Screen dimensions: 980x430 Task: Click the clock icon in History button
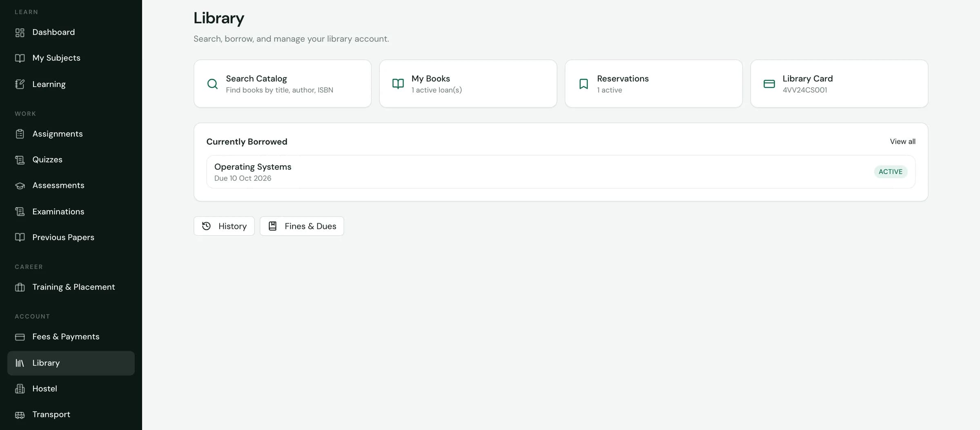click(206, 226)
